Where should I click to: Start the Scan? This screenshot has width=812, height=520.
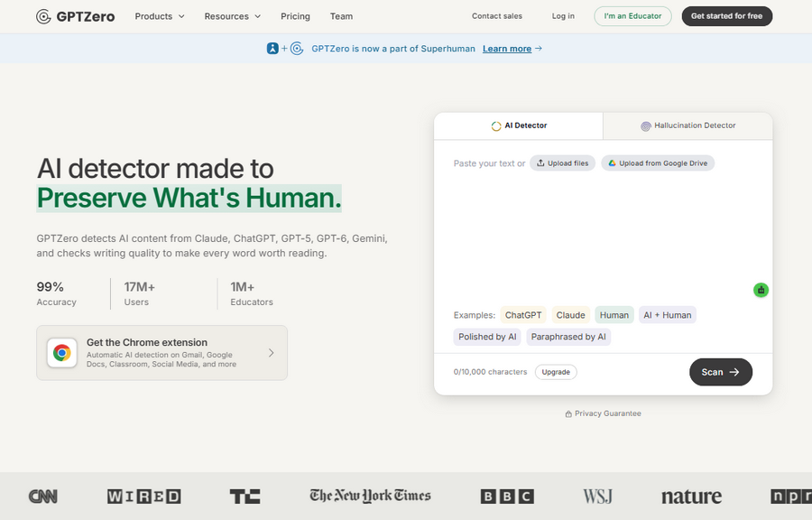click(720, 372)
